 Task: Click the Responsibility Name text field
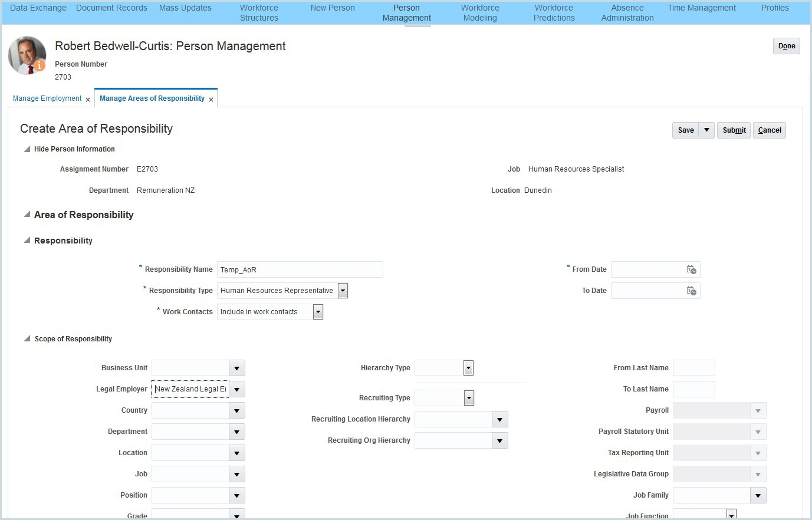(x=300, y=269)
